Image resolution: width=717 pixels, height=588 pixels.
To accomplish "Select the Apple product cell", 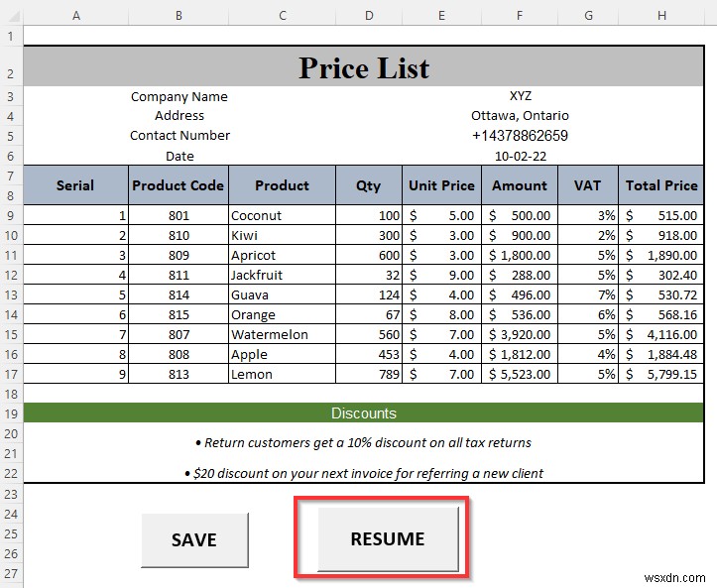I will coord(282,354).
